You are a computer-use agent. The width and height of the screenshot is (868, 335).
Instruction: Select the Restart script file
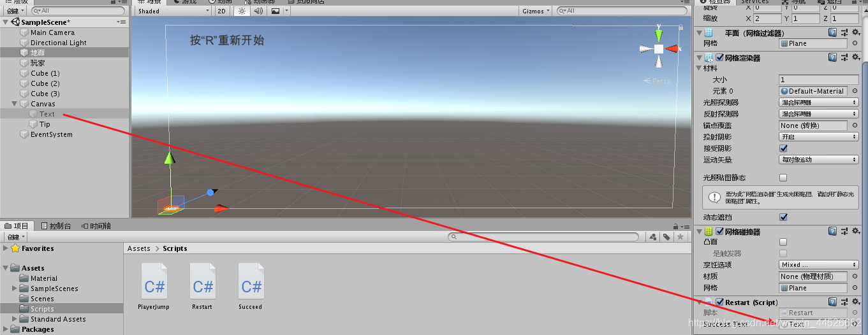pos(202,287)
